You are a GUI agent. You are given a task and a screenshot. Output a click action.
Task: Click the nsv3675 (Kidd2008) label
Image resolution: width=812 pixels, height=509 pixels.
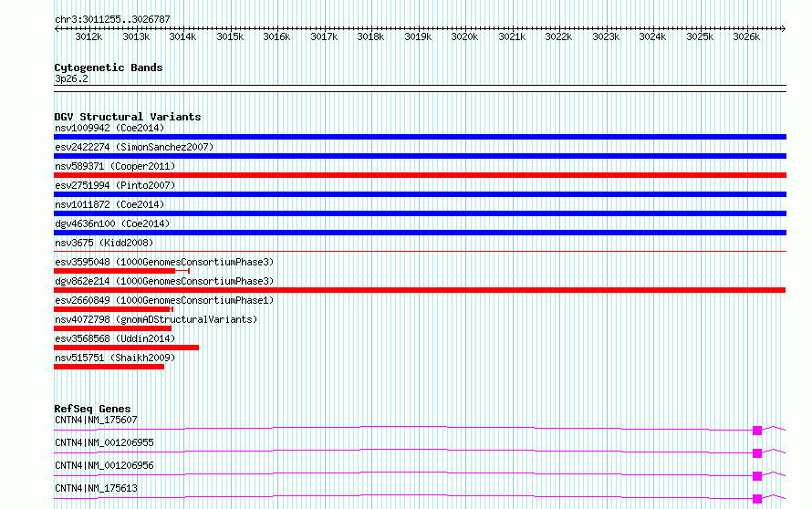[x=104, y=243]
